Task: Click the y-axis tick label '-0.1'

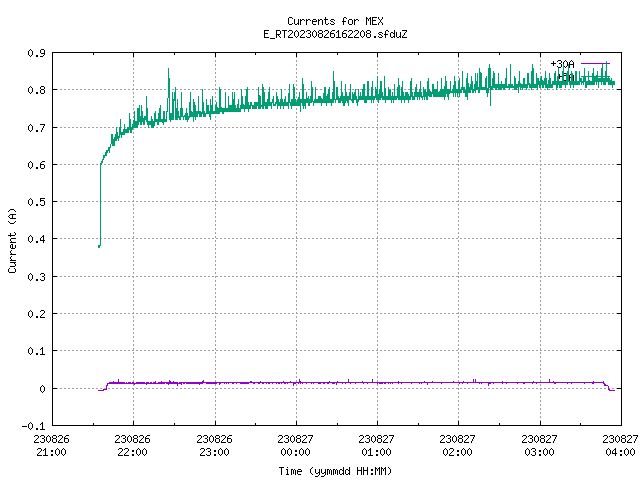Action: [33, 426]
